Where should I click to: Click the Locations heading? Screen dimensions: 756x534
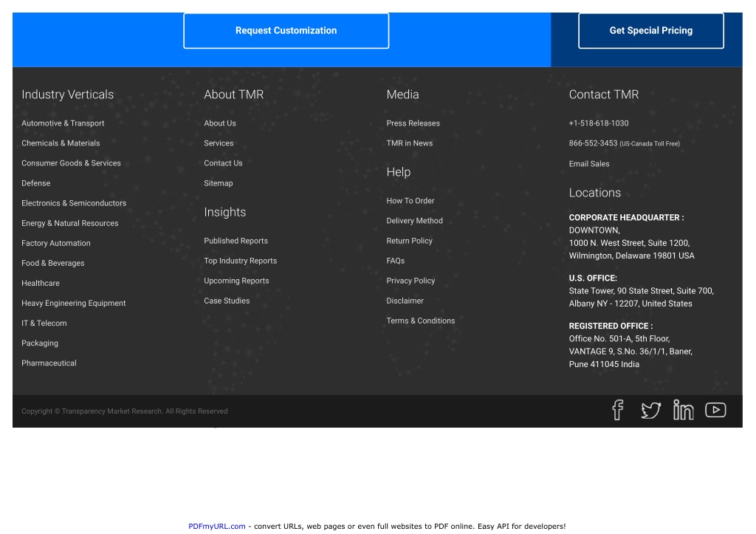(x=594, y=193)
